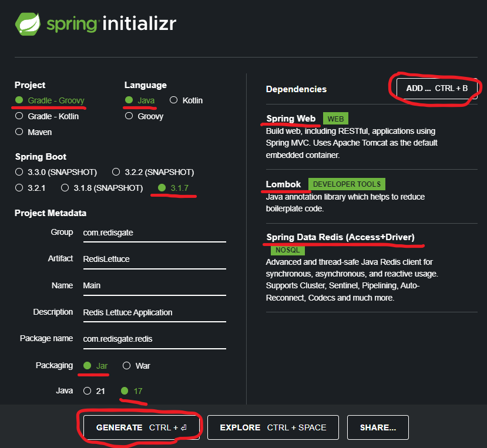The width and height of the screenshot is (487, 448).
Task: Focus the Package name field
Action: tap(153, 339)
